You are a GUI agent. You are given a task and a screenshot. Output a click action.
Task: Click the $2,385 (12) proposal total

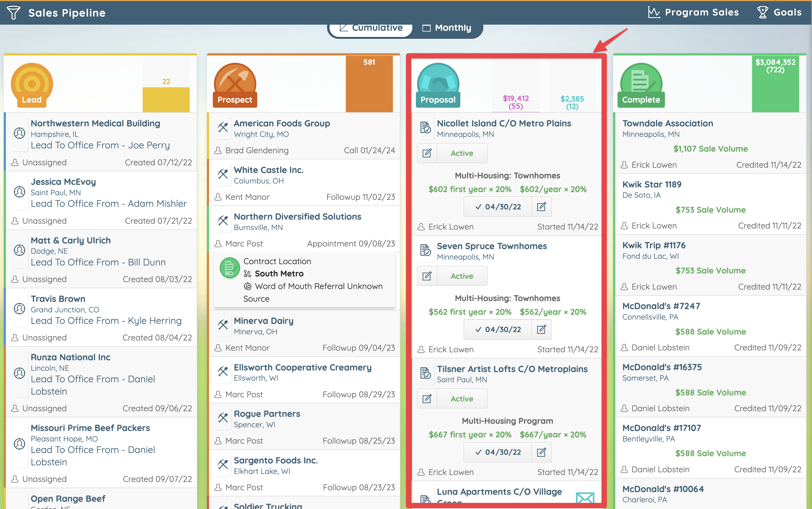(572, 103)
